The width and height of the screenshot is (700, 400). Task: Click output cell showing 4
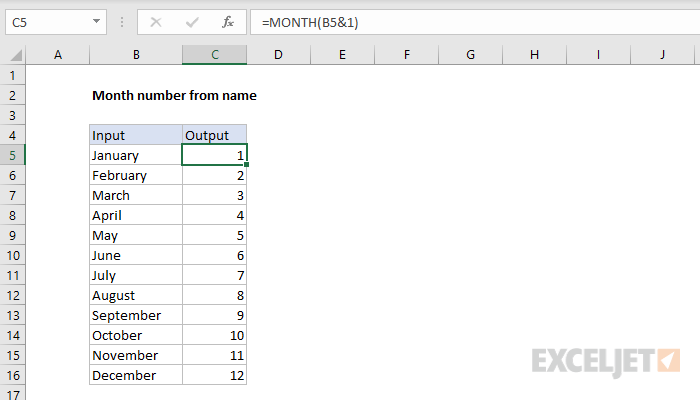[x=214, y=215]
